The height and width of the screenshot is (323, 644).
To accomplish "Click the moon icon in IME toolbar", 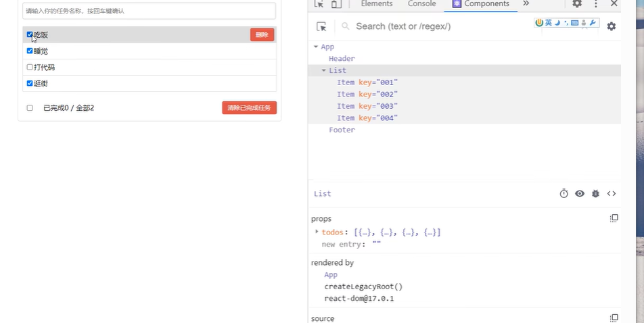I will pos(557,23).
